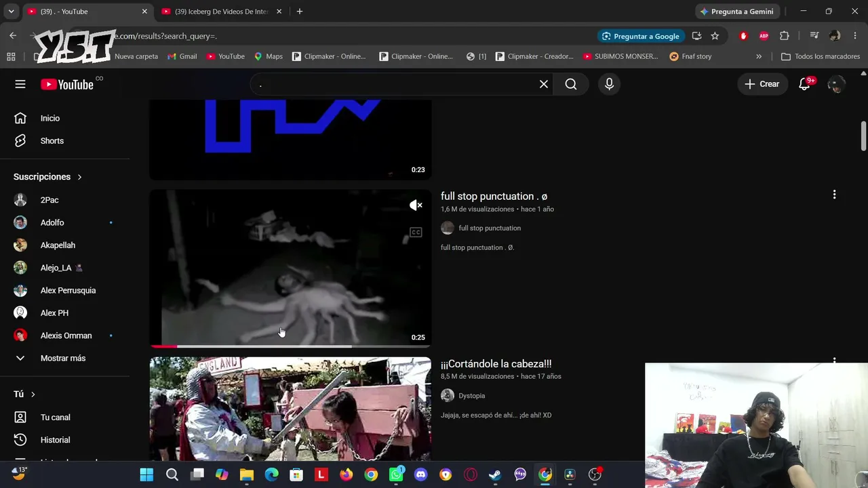
Task: Open the video title 'full stop punctuation . ø'
Action: [x=494, y=197]
